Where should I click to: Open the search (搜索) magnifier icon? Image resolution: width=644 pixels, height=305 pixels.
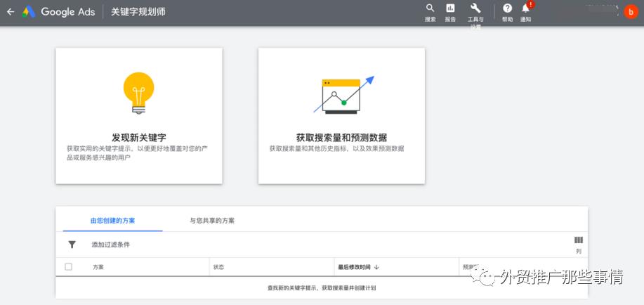click(430, 8)
